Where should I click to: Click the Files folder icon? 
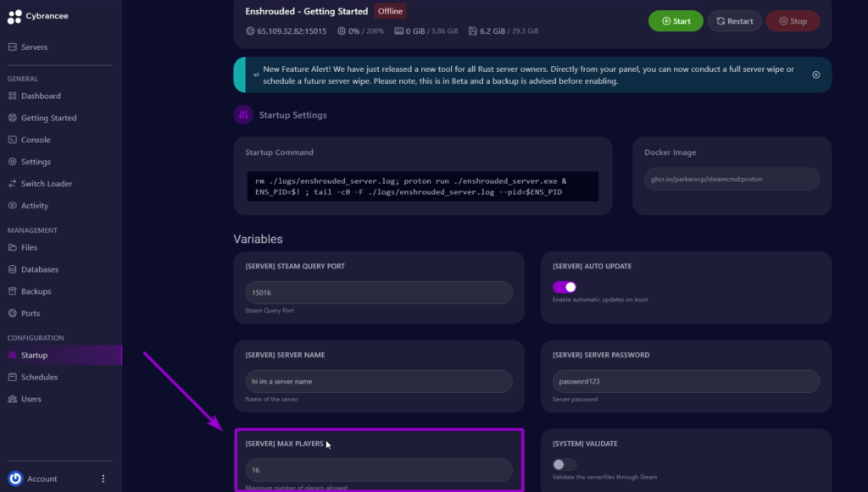12,247
